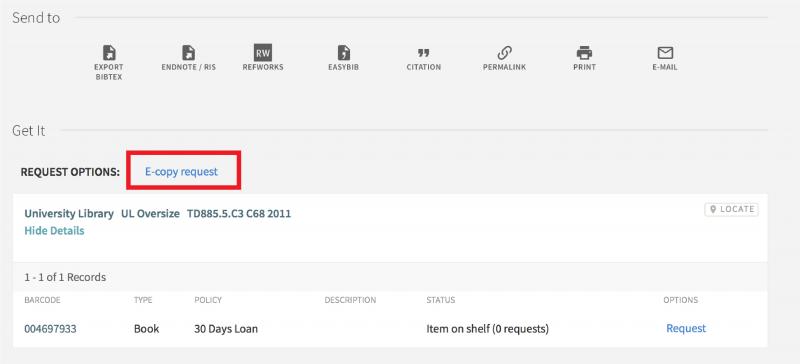Click the Request link for the book

686,328
